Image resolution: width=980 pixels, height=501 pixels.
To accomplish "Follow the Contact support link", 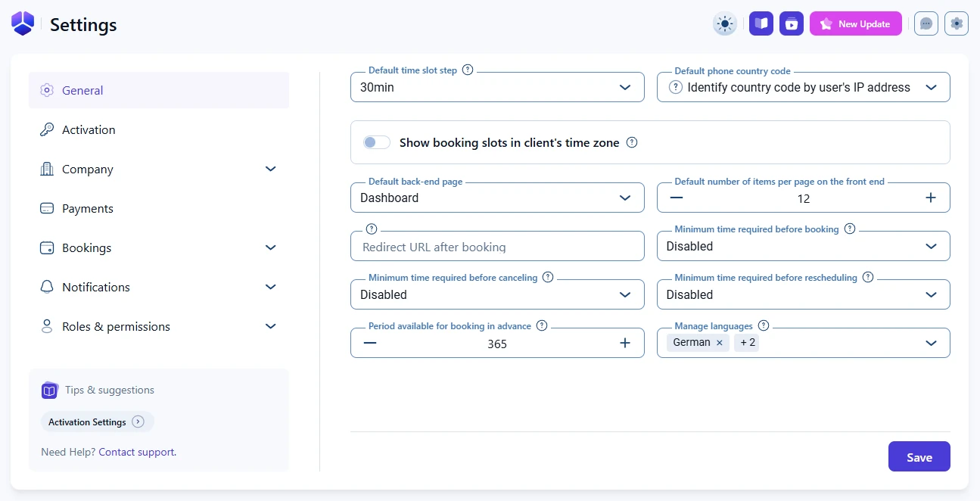I will click(x=137, y=453).
